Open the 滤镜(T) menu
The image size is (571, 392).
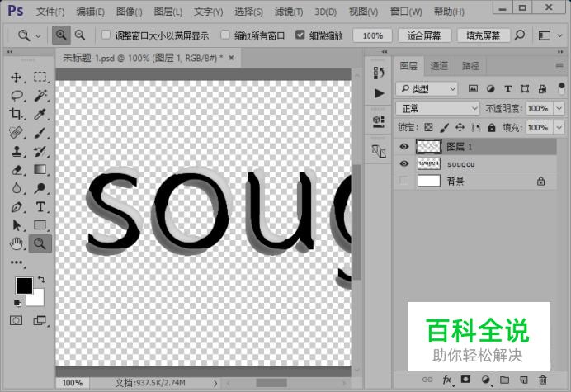289,12
